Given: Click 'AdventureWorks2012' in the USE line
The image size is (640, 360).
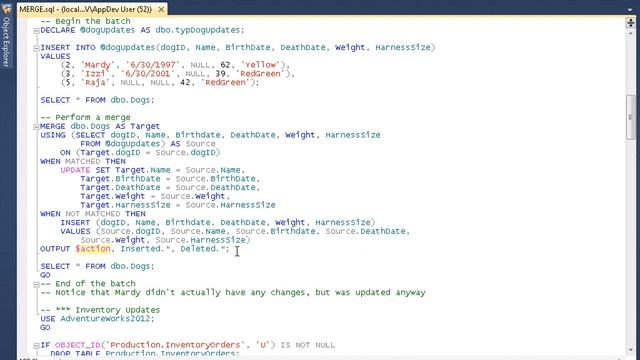Looking at the screenshot, I should 105,319.
